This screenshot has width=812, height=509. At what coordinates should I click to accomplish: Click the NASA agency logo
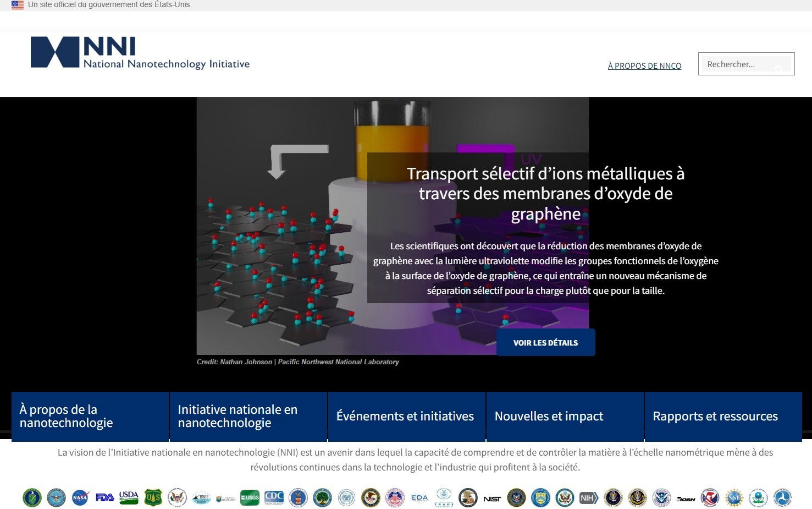coord(80,497)
